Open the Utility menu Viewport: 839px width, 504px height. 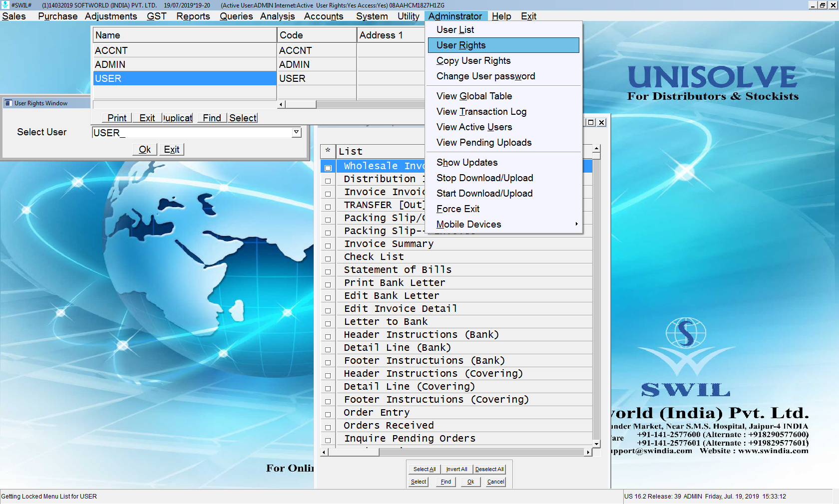click(x=408, y=16)
